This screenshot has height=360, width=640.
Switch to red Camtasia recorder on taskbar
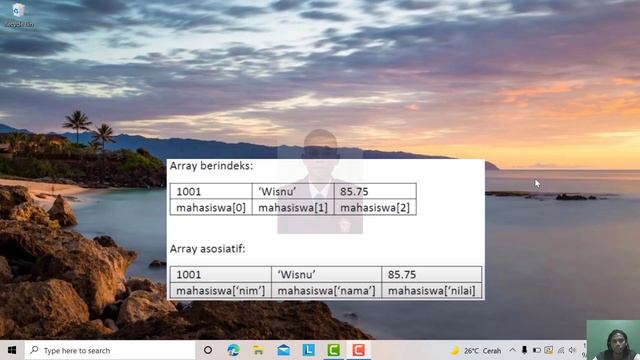358,350
